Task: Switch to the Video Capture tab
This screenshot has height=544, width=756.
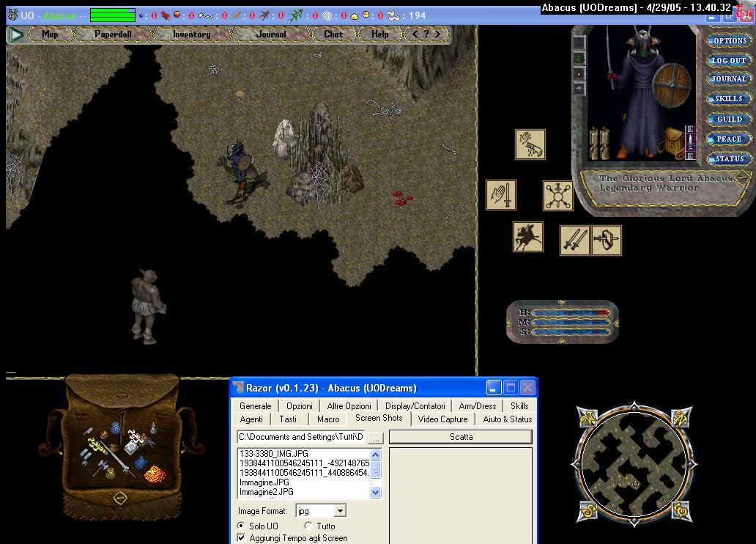Action: pos(442,419)
